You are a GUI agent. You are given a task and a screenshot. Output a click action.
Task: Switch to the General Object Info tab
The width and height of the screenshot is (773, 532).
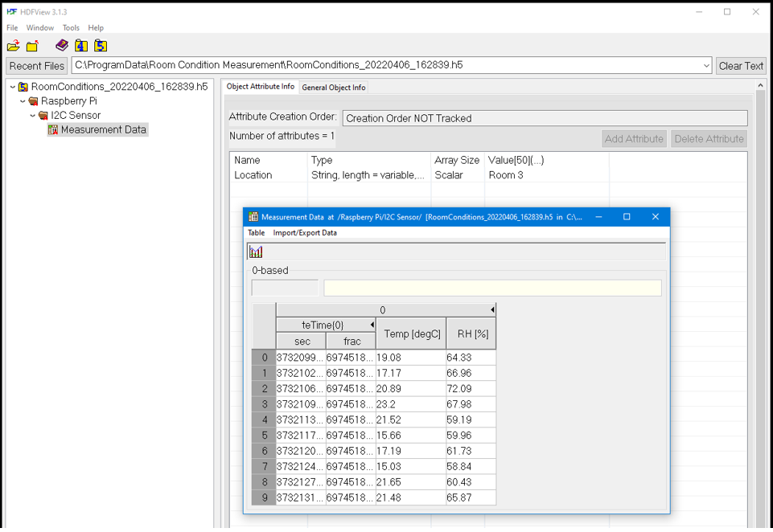point(333,87)
